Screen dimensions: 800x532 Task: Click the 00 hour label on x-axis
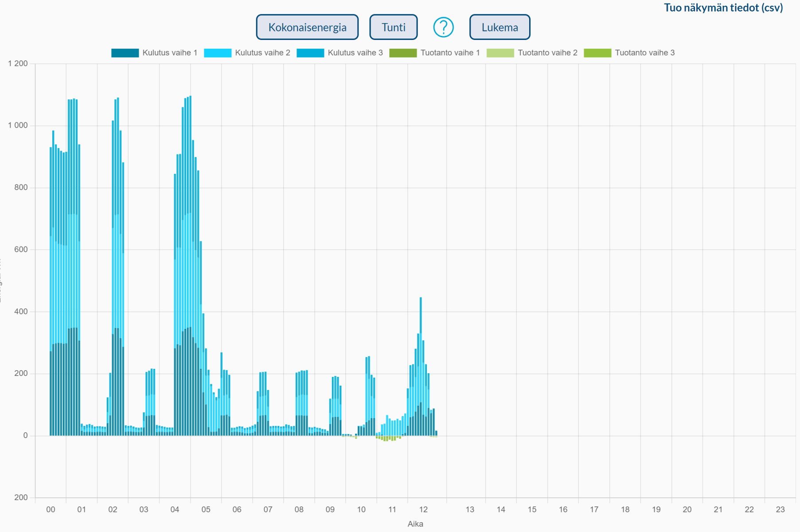[51, 509]
